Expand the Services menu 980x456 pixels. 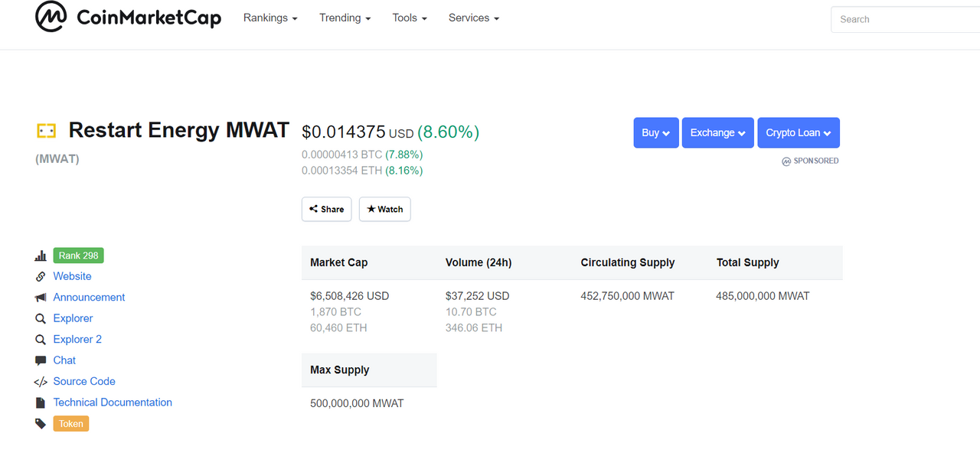point(474,18)
